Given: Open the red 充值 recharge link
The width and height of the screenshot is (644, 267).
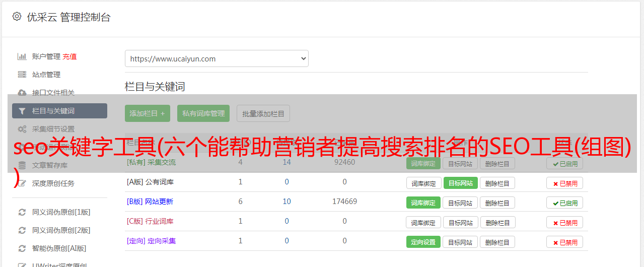Looking at the screenshot, I should tap(69, 56).
